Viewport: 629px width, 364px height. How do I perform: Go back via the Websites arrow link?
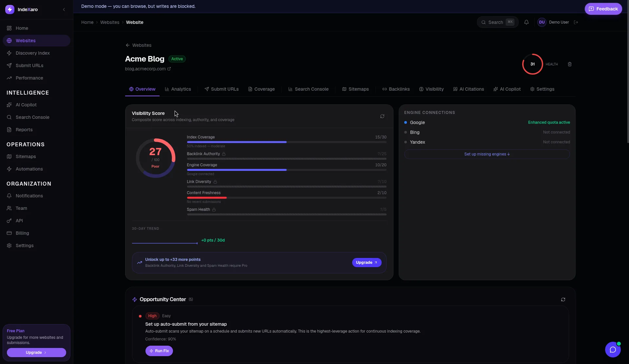pos(138,45)
